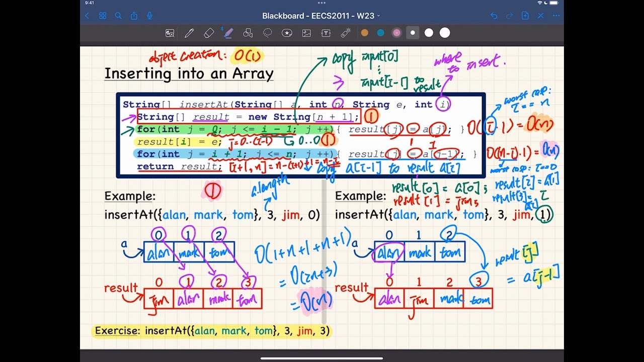Viewport: 644px width, 362px height.
Task: Close editing mode with the X icon
Action: [x=540, y=16]
